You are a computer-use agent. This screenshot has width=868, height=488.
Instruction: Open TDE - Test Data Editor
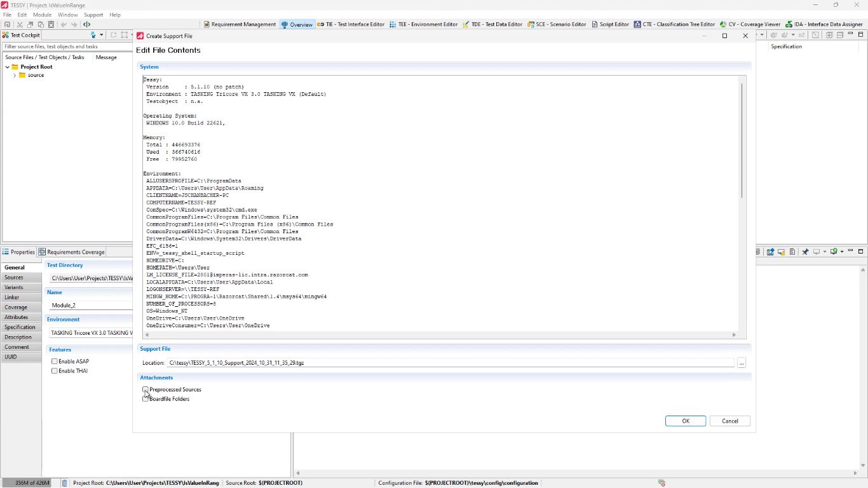[x=492, y=25]
